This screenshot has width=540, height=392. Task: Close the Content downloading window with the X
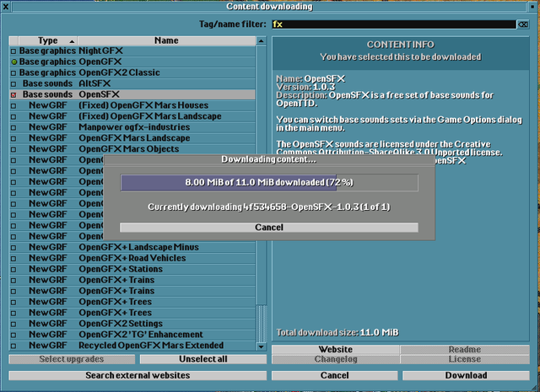coord(6,7)
